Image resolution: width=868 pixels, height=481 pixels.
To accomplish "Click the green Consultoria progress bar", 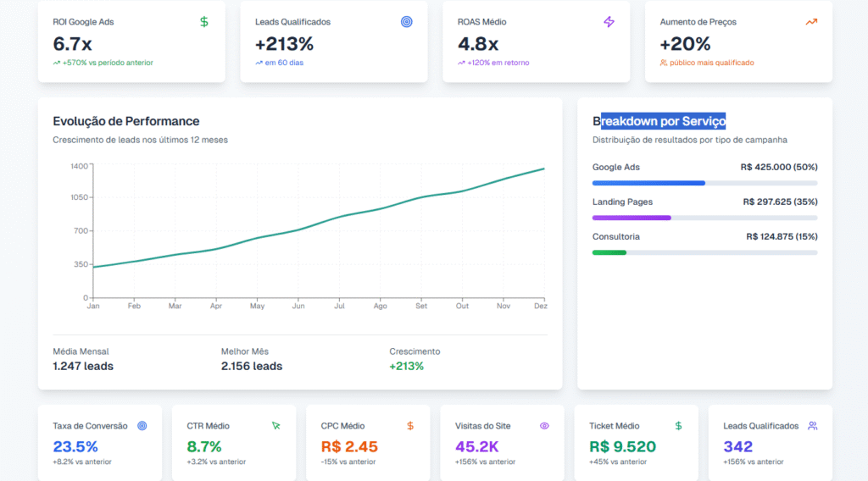I will pos(609,252).
